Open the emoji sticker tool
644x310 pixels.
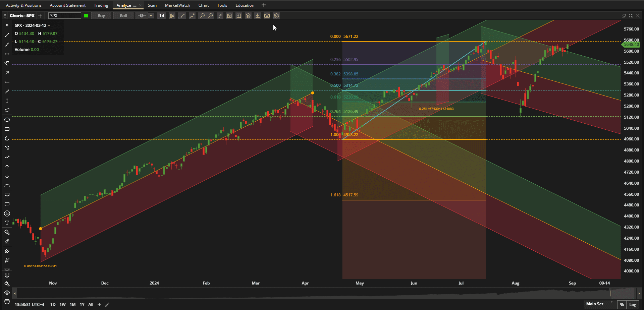(x=7, y=213)
